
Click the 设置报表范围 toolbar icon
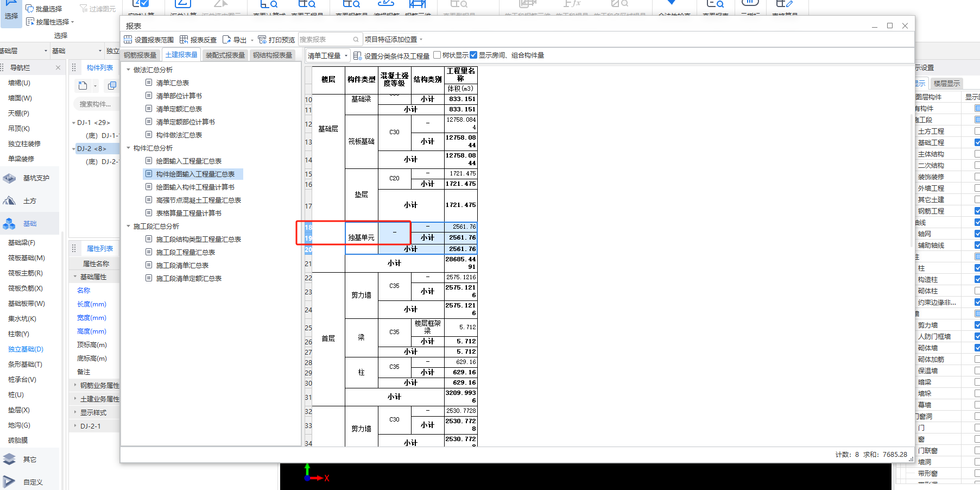coord(128,40)
